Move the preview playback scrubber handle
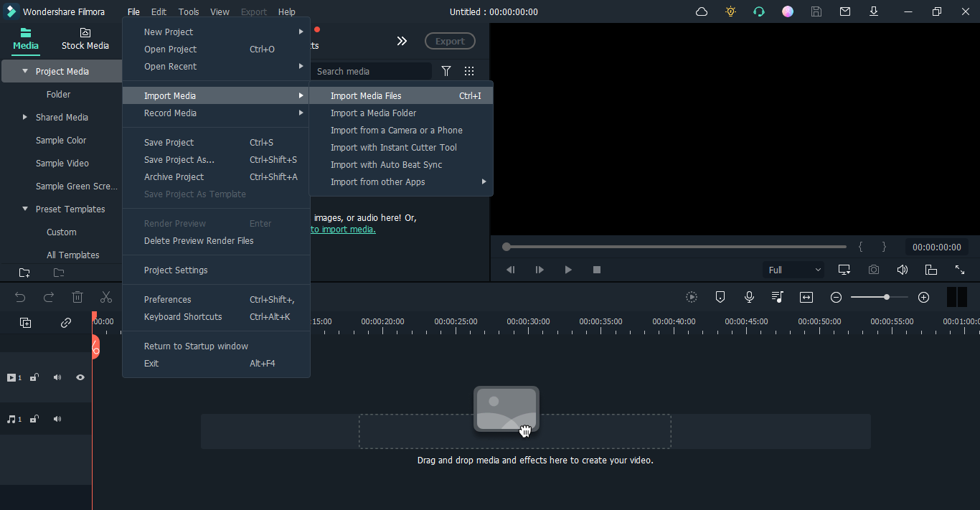The image size is (980, 510). tap(507, 247)
